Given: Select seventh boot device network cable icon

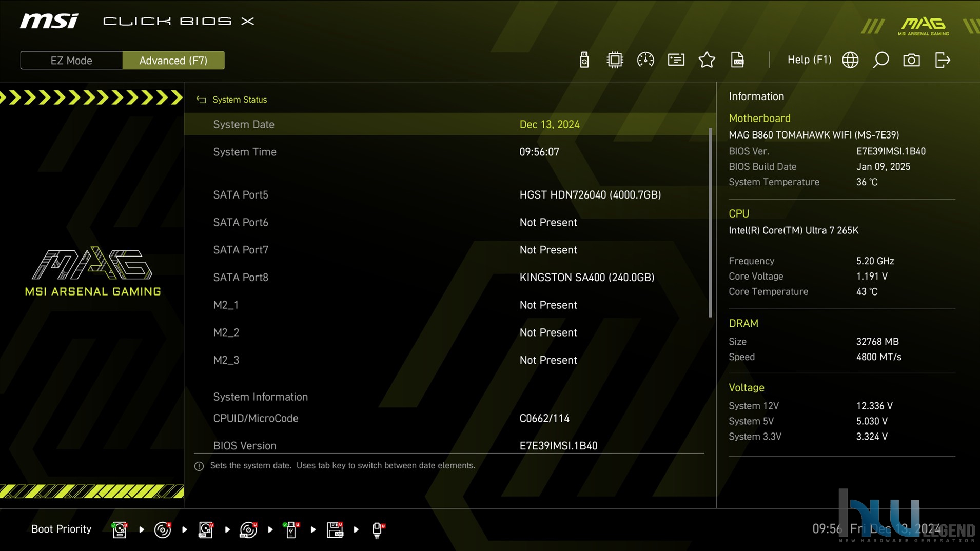Looking at the screenshot, I should [x=378, y=529].
